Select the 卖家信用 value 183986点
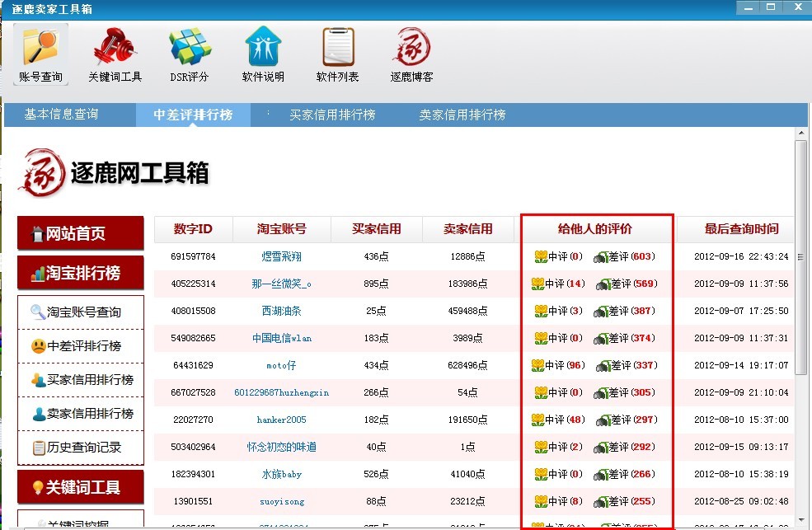 coord(467,284)
